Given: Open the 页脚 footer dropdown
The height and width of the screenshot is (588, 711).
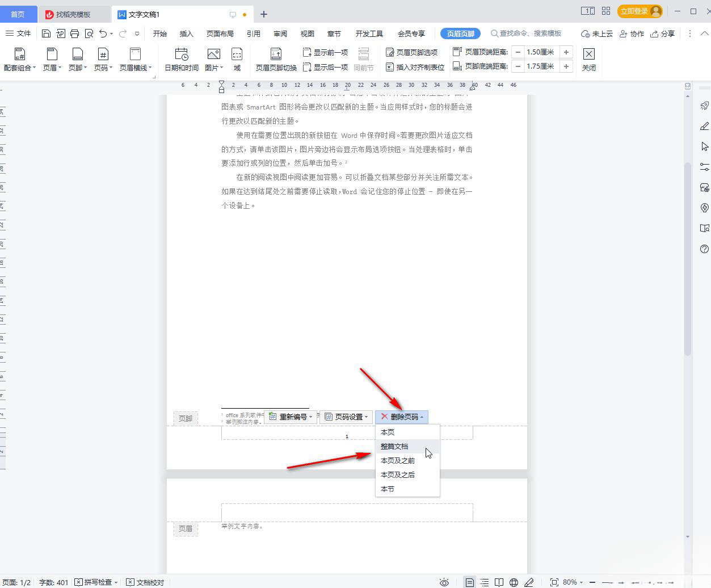Looking at the screenshot, I should 78,60.
